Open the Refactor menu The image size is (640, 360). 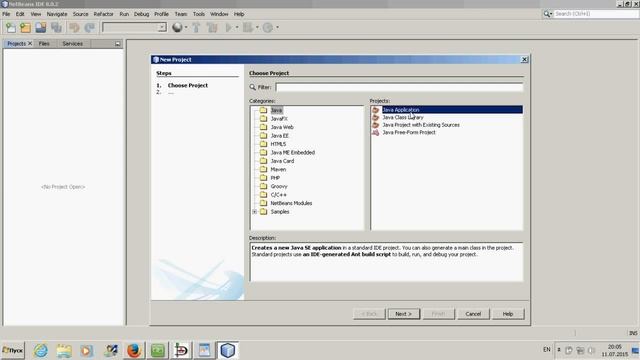tap(103, 14)
